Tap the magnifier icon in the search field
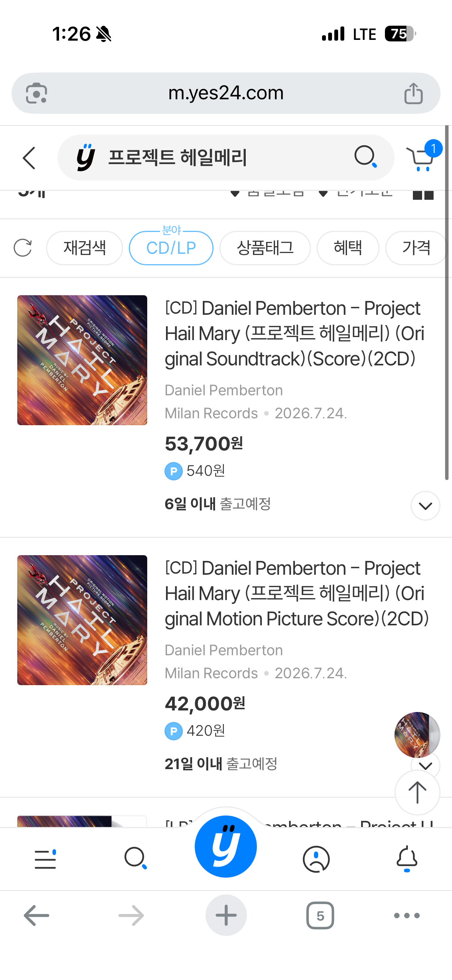The image size is (452, 980). click(x=365, y=157)
